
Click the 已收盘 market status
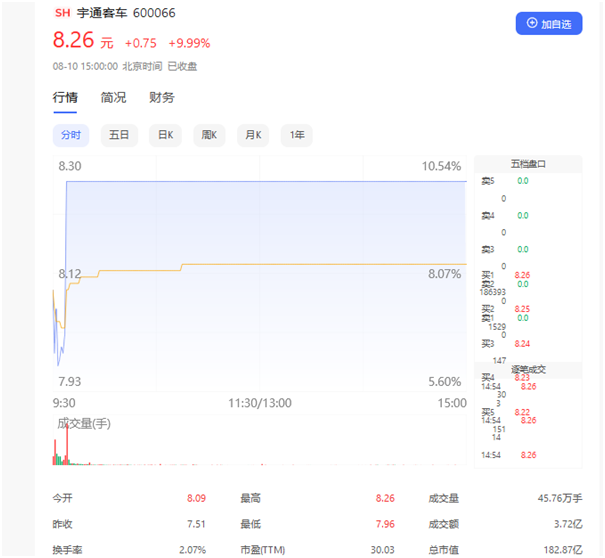point(182,66)
